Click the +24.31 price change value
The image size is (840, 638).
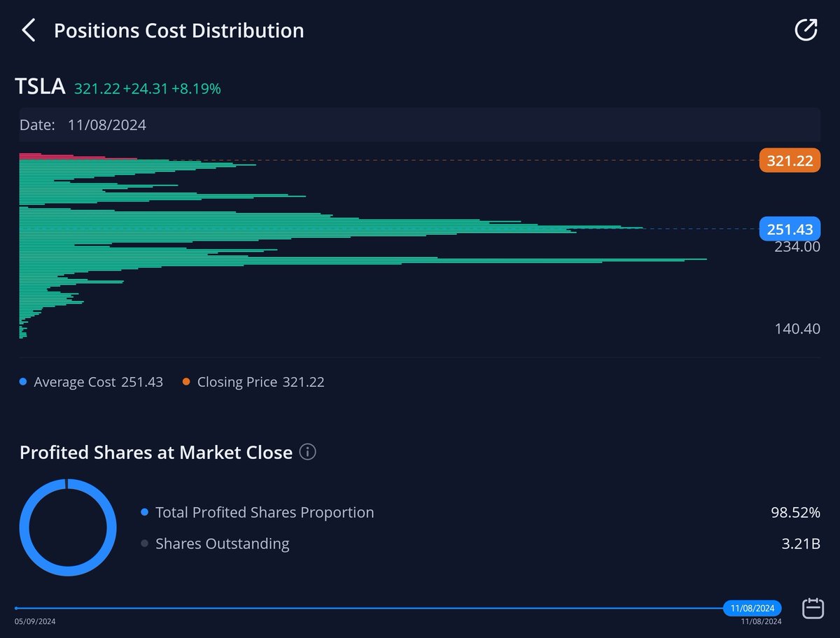[145, 88]
